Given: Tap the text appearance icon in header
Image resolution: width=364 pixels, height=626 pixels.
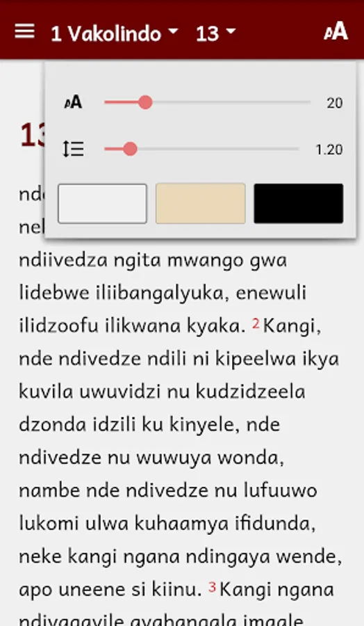Looking at the screenshot, I should tap(336, 31).
